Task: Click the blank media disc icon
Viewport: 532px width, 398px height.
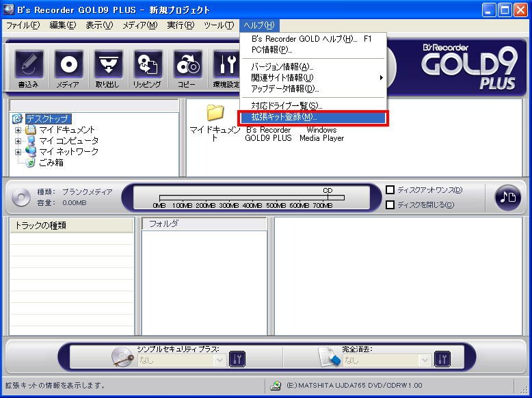Action: [x=21, y=197]
